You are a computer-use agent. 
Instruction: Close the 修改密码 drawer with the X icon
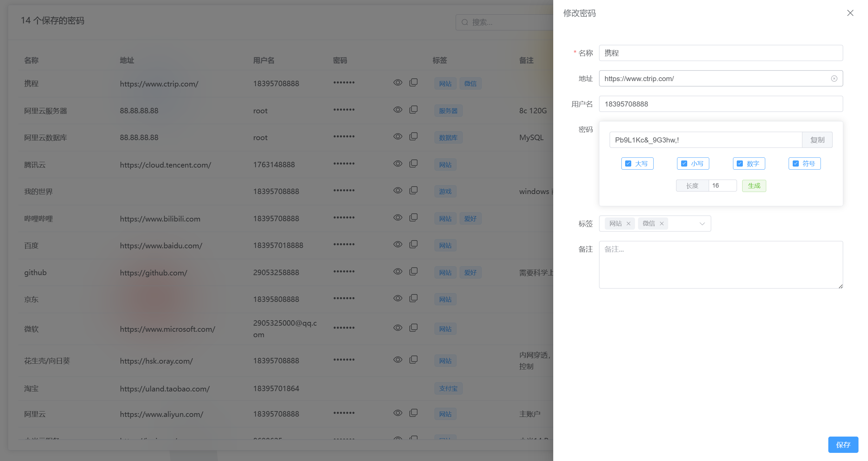click(850, 13)
